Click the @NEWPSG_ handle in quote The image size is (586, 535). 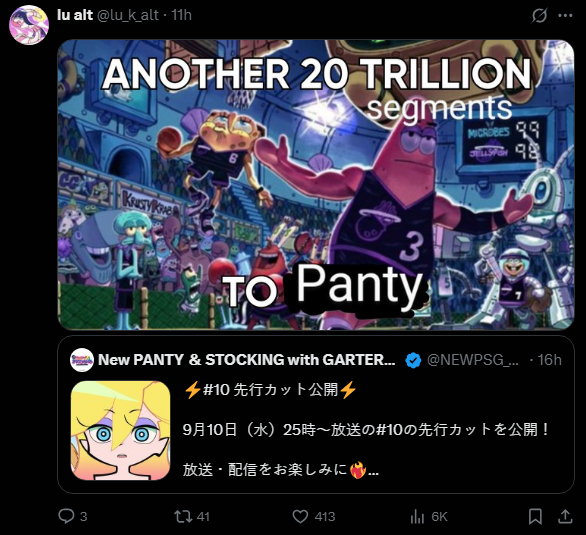pos(473,360)
